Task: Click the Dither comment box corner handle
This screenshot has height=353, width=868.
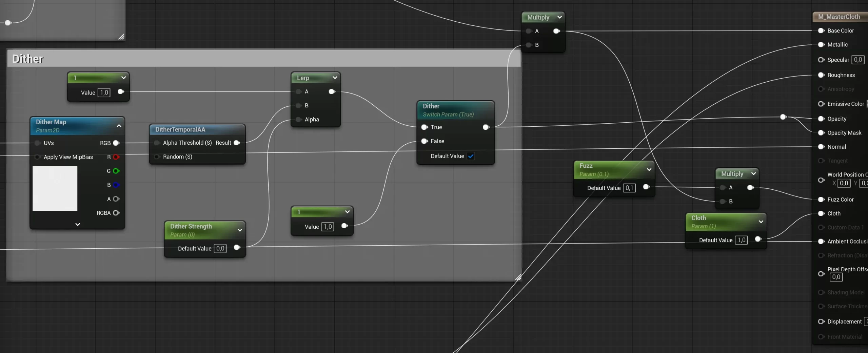Action: (x=518, y=278)
